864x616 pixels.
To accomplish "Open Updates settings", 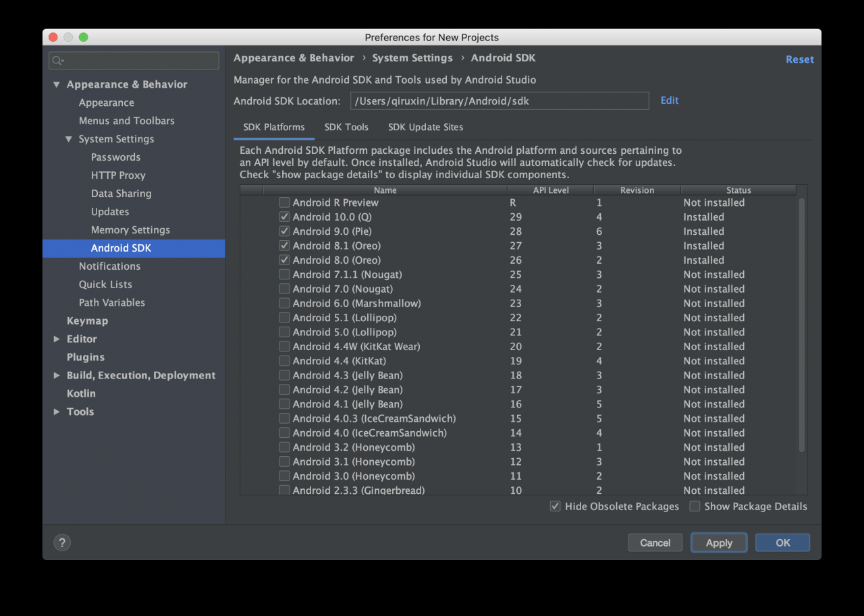I will pyautogui.click(x=110, y=212).
